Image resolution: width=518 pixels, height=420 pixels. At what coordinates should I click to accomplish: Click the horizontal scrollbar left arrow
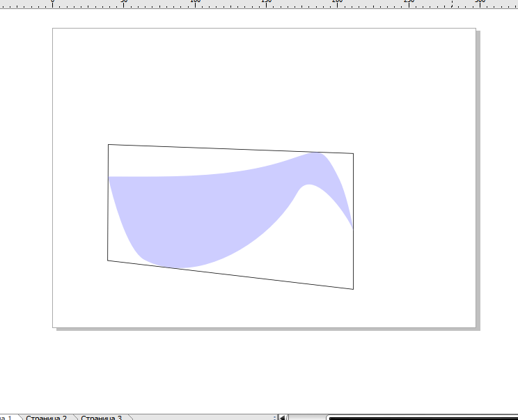point(283,417)
